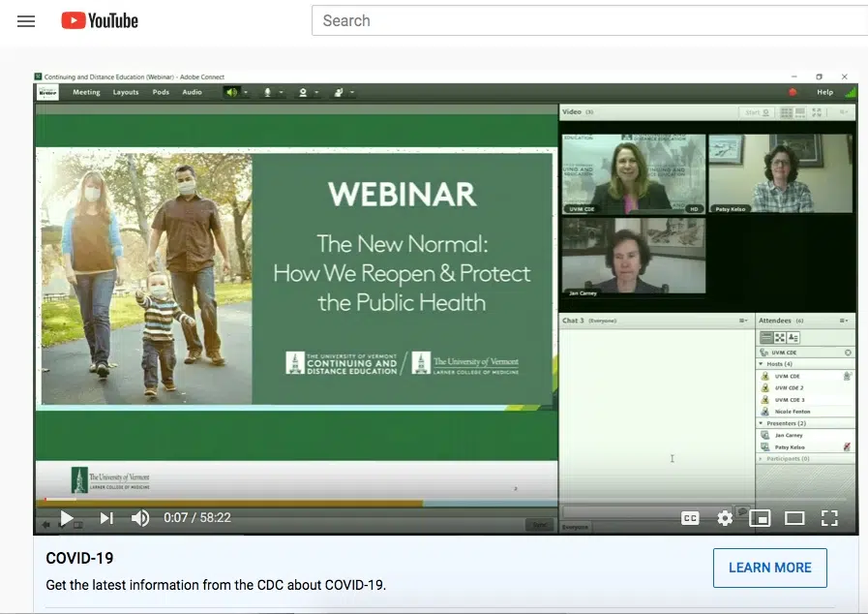Screen dimensions: 868x614
Task: Select the Patsy Kelso video feed
Action: [x=781, y=173]
